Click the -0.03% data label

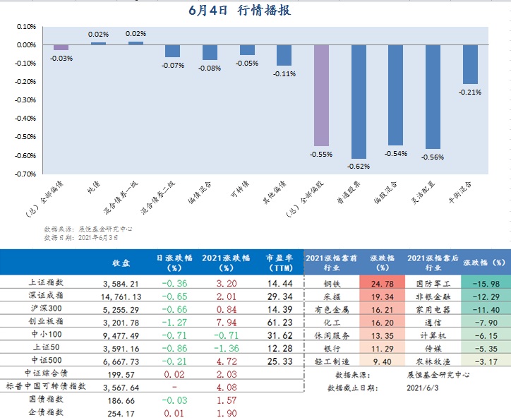coord(61,59)
